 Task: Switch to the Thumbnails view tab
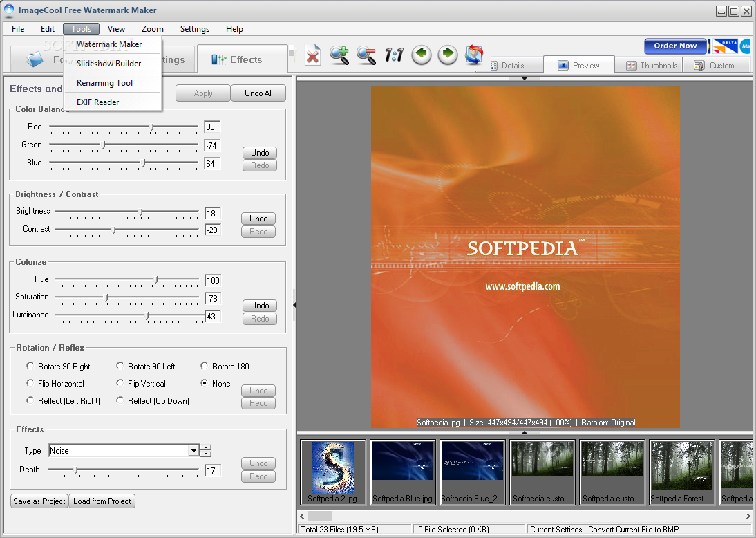point(652,66)
